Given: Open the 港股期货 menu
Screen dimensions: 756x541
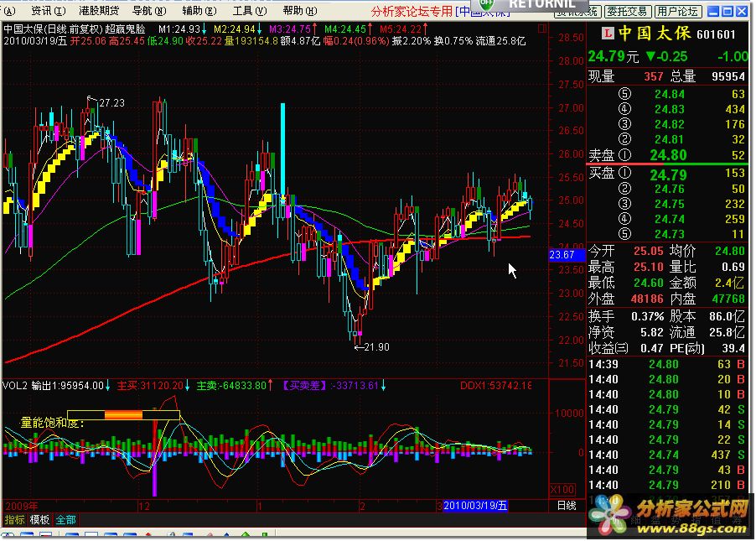Looking at the screenshot, I should point(99,11).
